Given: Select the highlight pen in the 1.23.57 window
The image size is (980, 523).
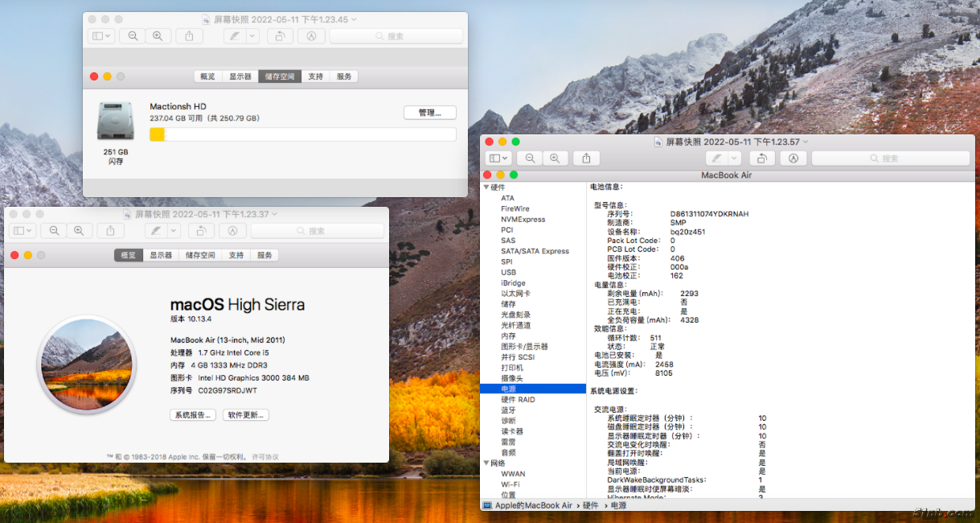Looking at the screenshot, I should (x=716, y=159).
